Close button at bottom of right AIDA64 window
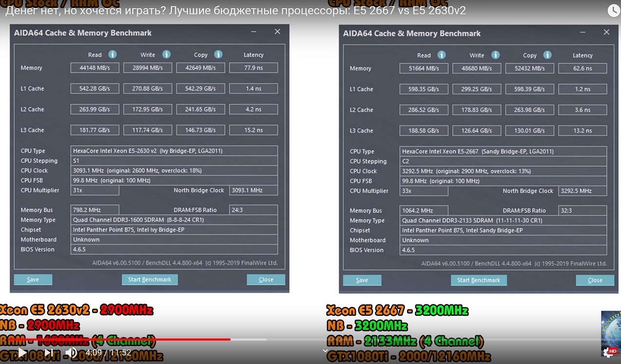The height and width of the screenshot is (364, 621). click(595, 280)
